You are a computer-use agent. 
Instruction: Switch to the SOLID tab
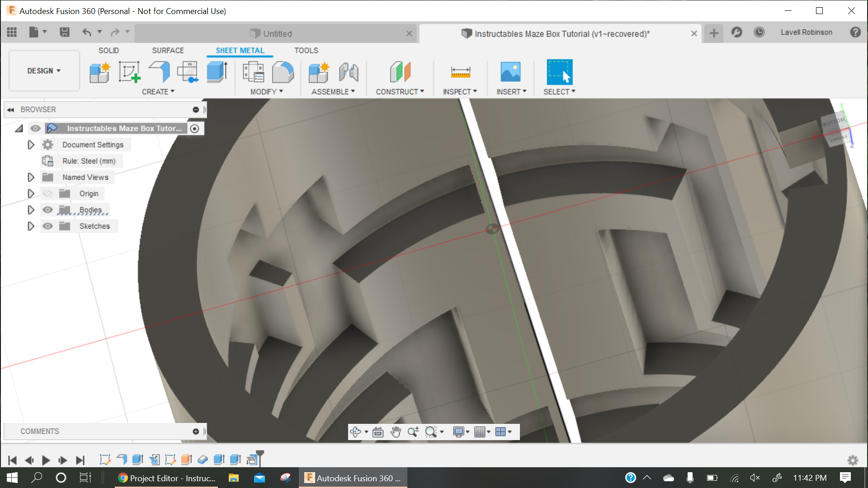coord(109,51)
